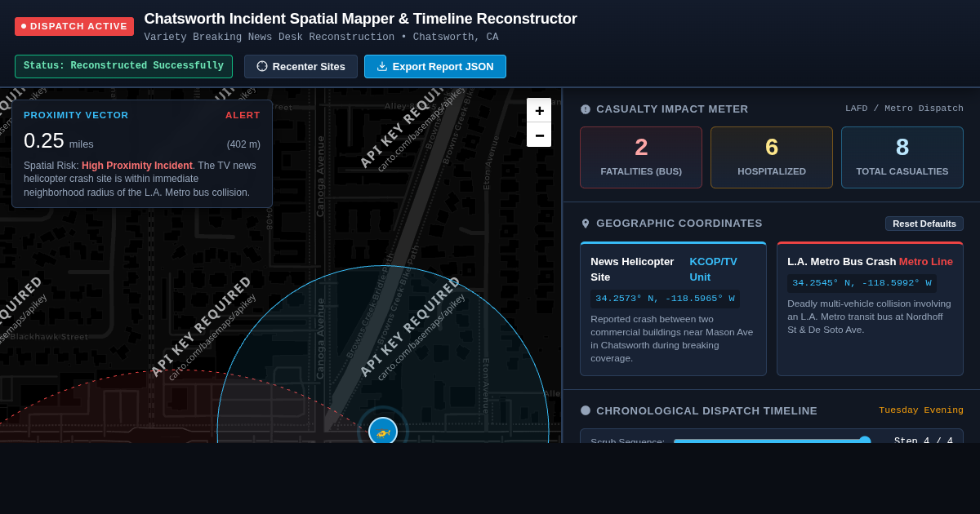
Task: Click the geographic coordinates pin icon
Action: pyautogui.click(x=586, y=224)
